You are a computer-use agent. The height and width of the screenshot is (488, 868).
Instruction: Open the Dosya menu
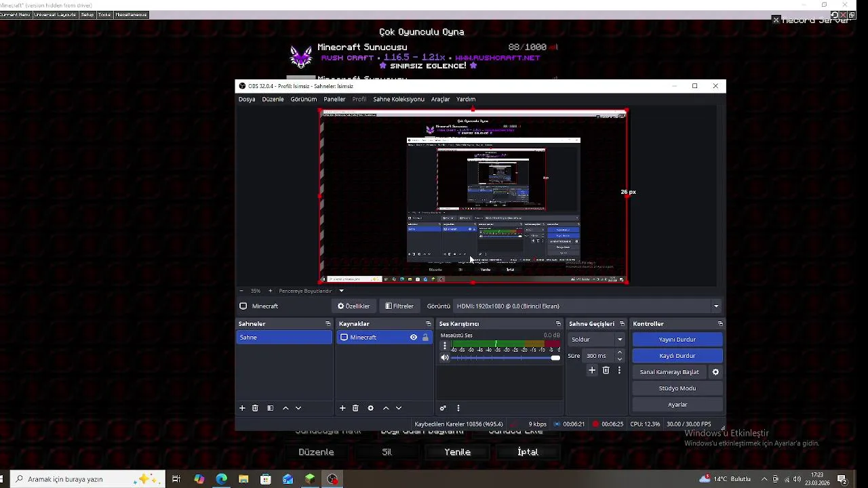tap(247, 99)
